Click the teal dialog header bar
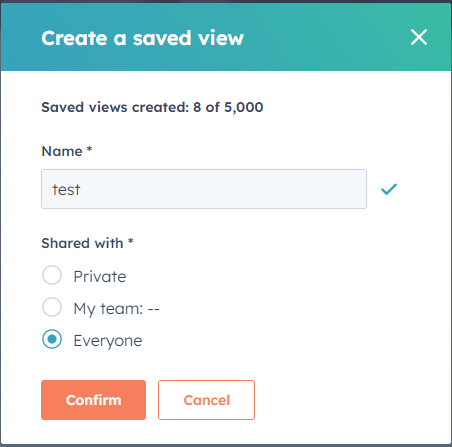Screen dimensions: 452x447 [226, 37]
